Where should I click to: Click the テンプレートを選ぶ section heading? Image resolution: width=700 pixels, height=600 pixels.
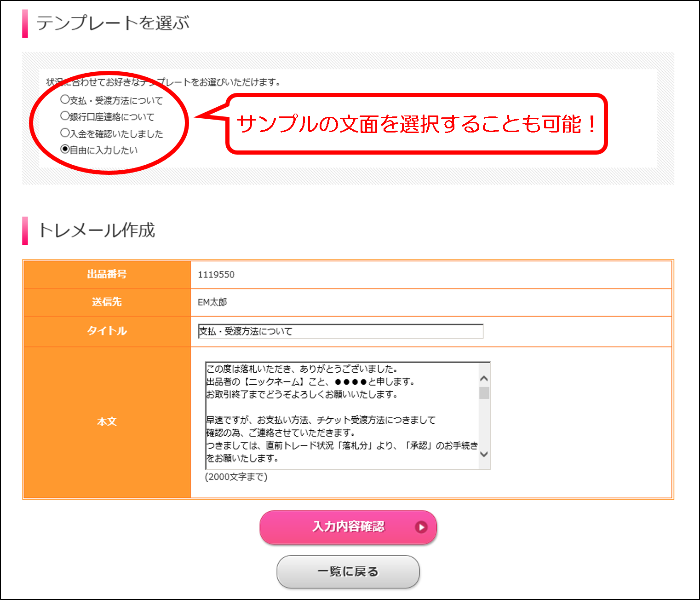[113, 23]
